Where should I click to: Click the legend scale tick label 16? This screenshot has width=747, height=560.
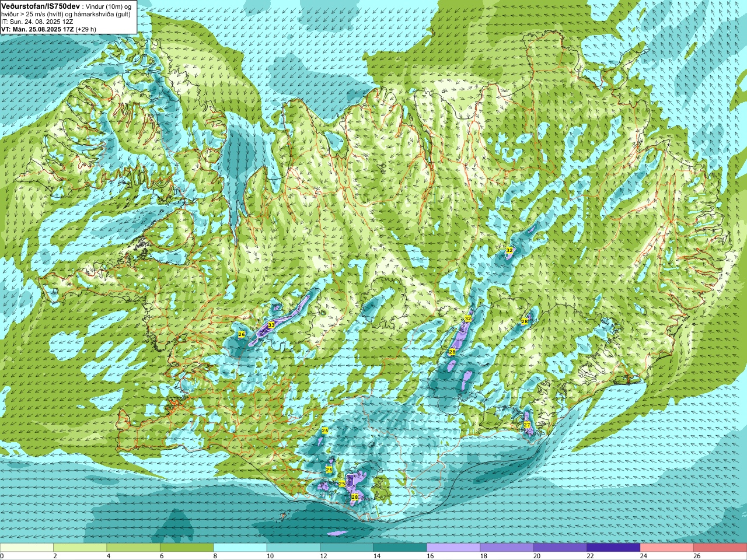click(x=431, y=556)
